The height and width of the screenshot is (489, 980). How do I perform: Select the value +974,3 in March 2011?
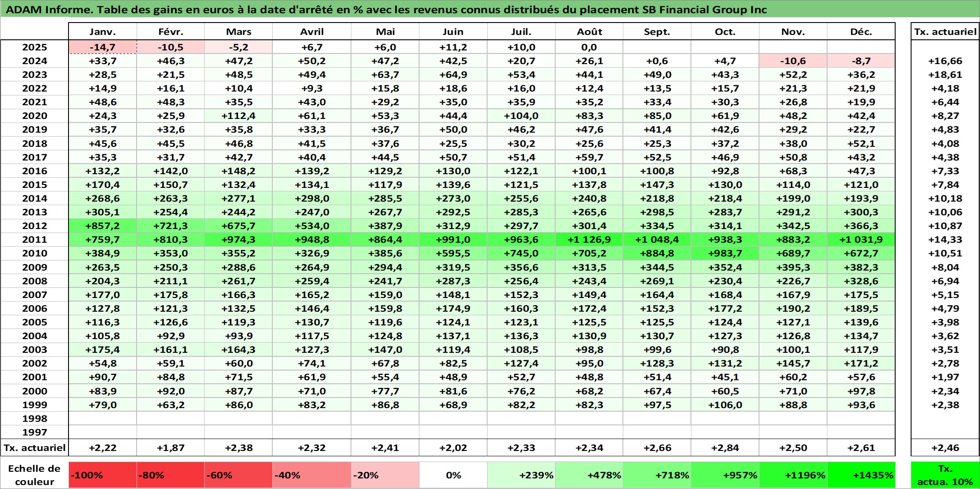pyautogui.click(x=238, y=240)
